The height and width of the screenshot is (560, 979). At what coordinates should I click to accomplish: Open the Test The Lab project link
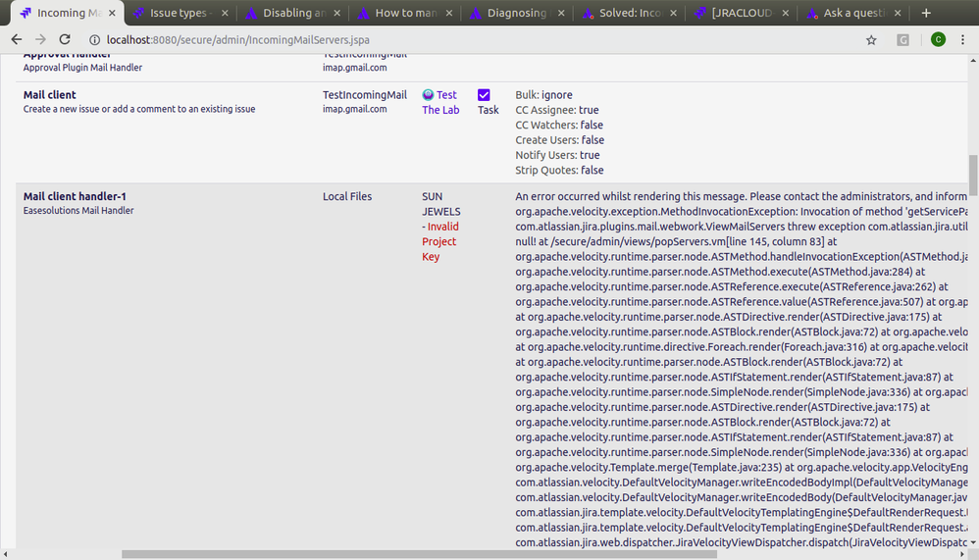tap(440, 102)
